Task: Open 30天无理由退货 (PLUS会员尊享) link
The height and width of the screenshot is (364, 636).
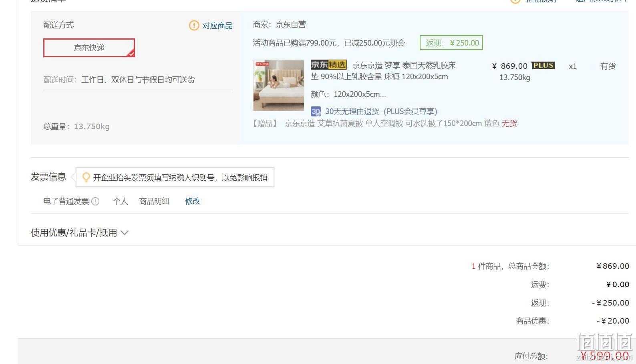Action: click(x=381, y=111)
